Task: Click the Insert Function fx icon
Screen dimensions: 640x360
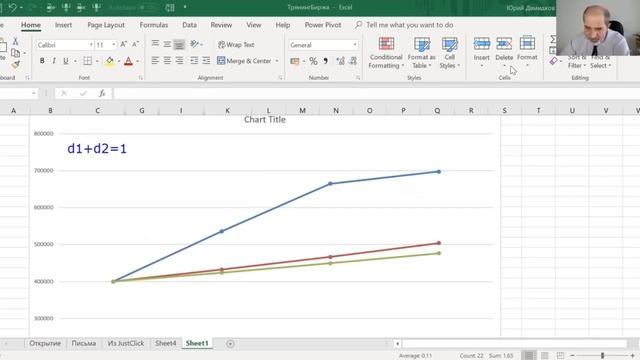Action: click(102, 93)
